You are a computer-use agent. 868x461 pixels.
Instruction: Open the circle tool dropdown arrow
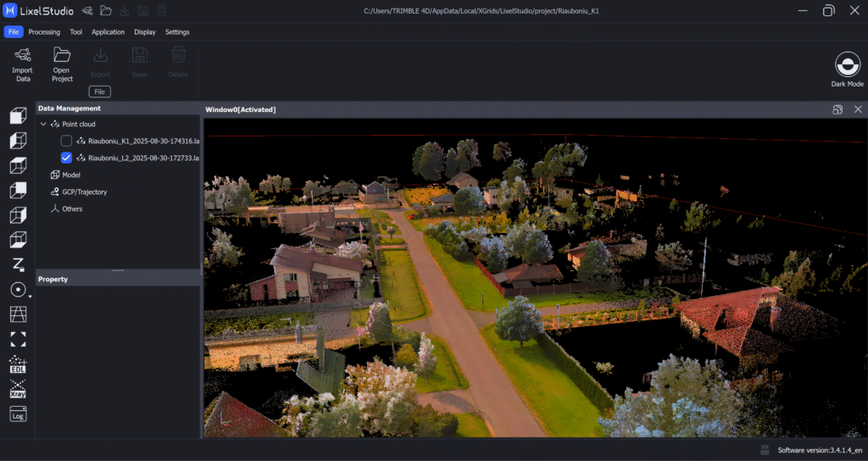31,297
